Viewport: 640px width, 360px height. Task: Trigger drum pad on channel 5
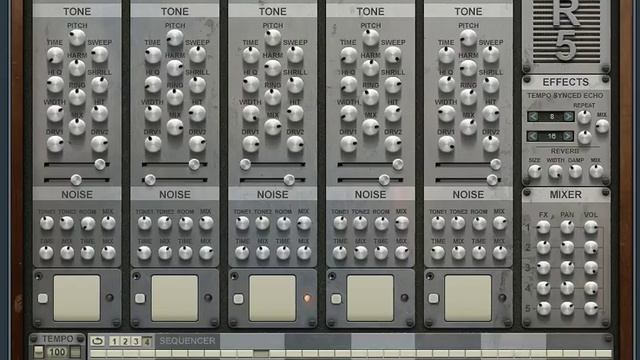[468, 298]
